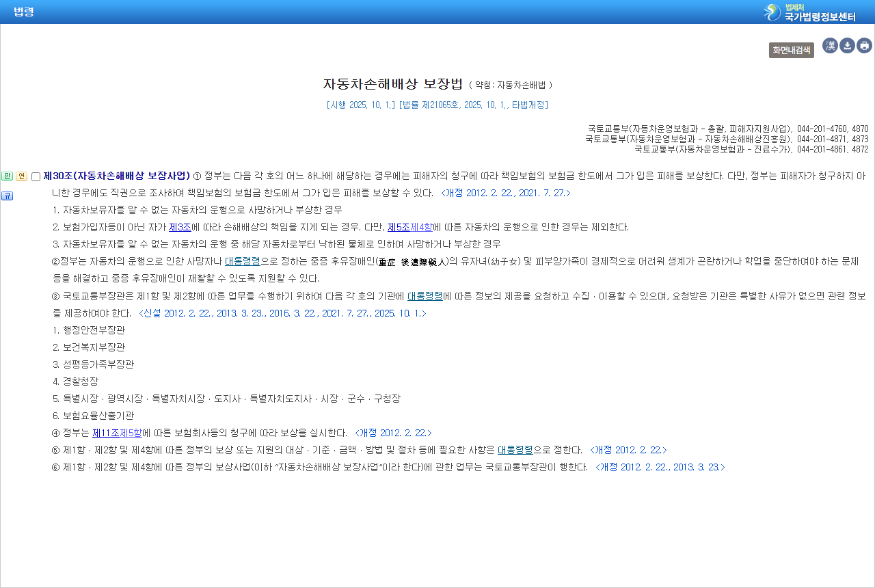Click item 1 about 자동차보유자를 알 수 없는 자동차의 운행

click(x=198, y=210)
